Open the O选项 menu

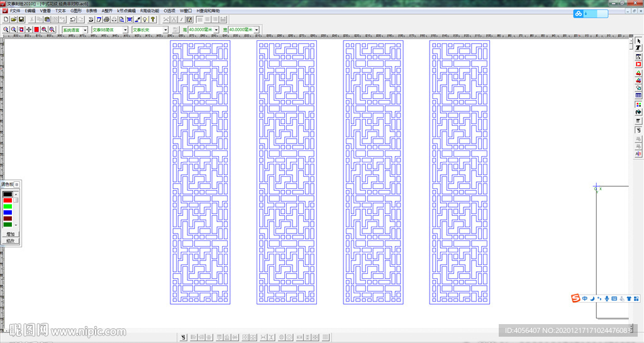(x=169, y=11)
